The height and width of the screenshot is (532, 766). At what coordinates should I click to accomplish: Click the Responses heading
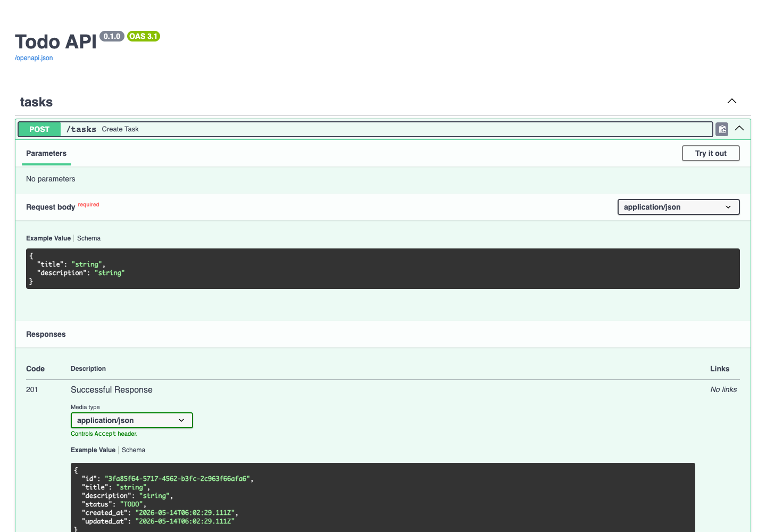(x=46, y=334)
